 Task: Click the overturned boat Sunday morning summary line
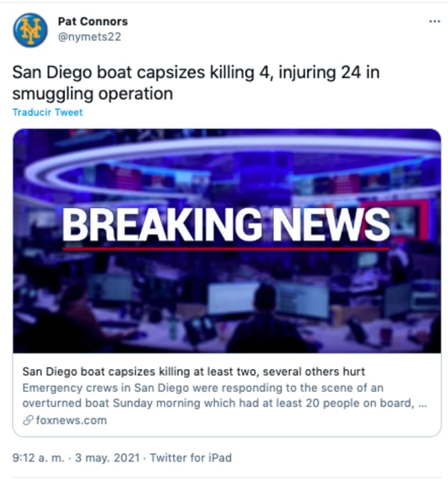[225, 403]
